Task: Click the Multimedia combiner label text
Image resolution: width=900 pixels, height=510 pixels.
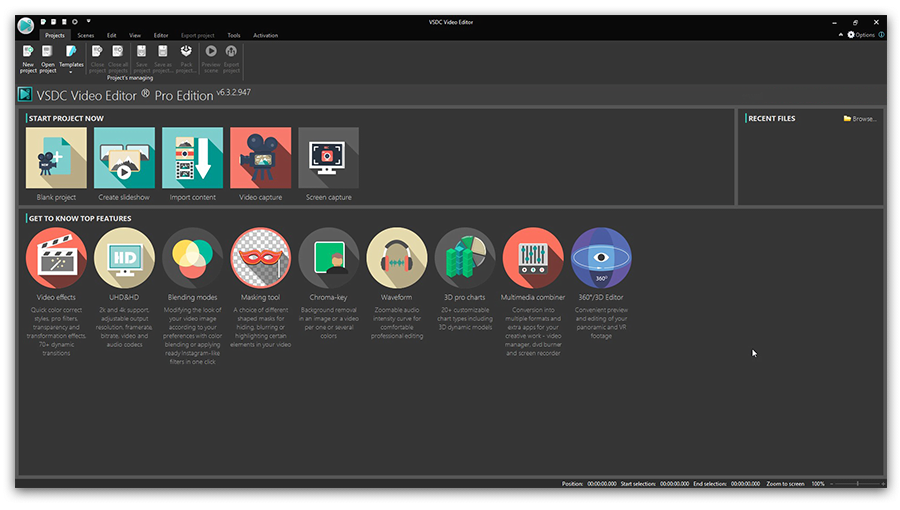Action: click(533, 297)
